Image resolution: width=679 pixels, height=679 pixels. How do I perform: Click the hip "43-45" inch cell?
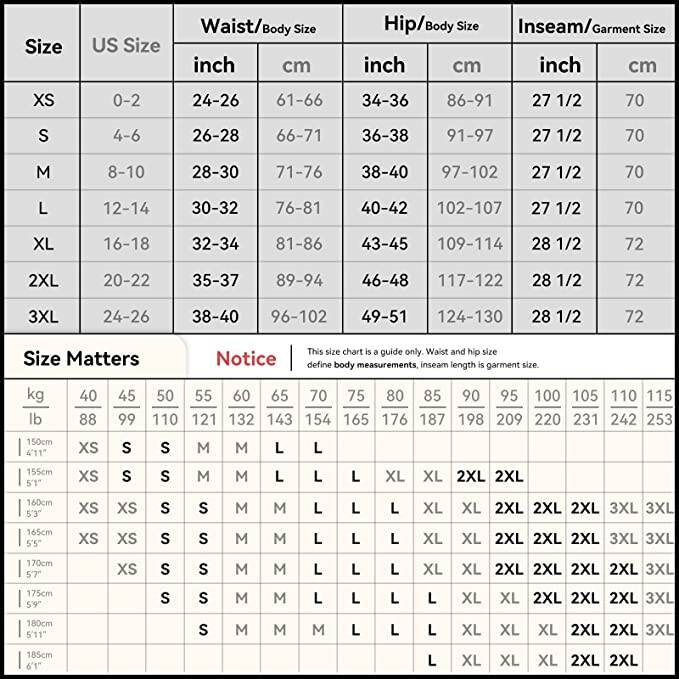coord(385,245)
